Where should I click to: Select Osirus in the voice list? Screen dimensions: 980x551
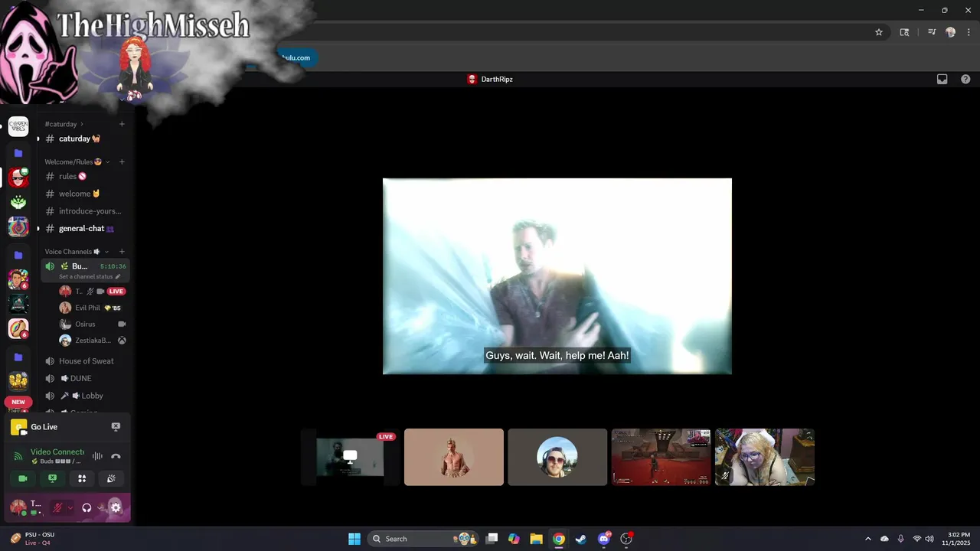(85, 324)
